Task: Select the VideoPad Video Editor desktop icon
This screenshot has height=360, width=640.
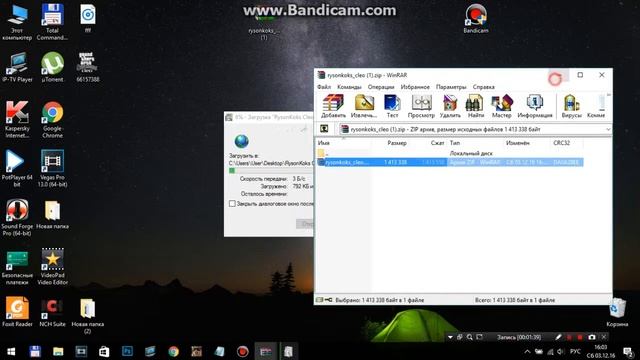Action: (x=52, y=266)
